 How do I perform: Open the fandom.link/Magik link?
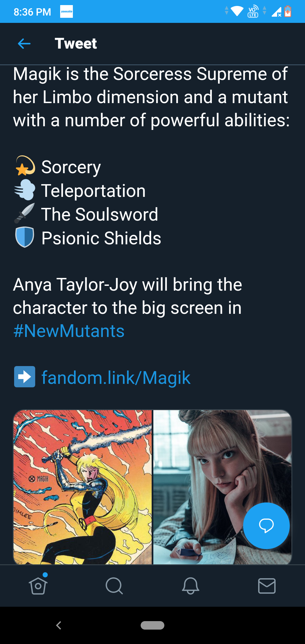pyautogui.click(x=116, y=378)
